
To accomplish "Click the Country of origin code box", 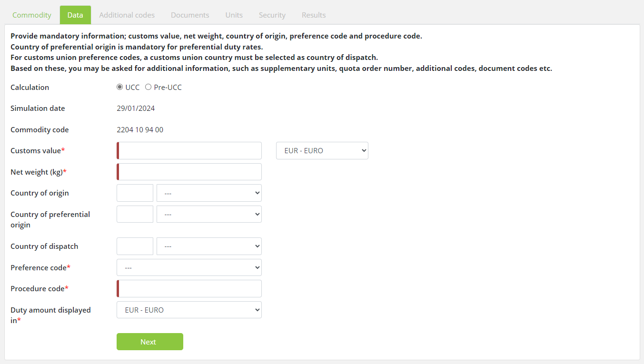I will (x=135, y=193).
